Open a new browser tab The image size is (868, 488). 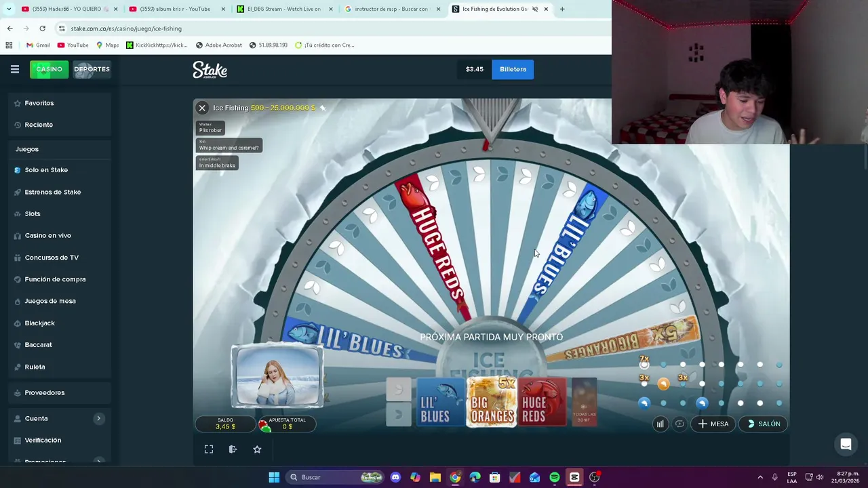click(x=562, y=9)
